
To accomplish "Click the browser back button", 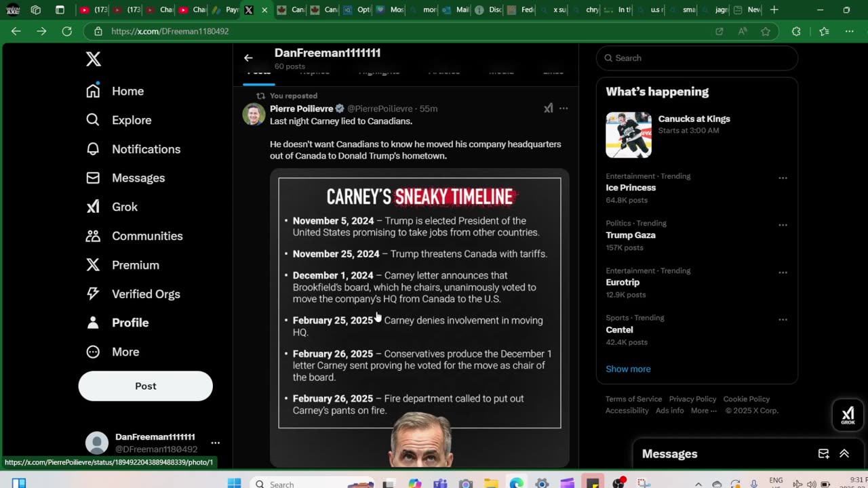I will coord(16,31).
